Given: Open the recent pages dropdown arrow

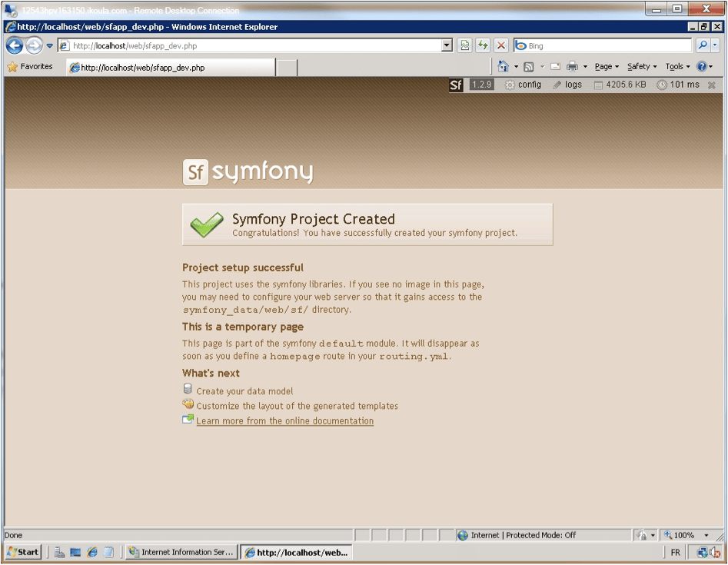Looking at the screenshot, I should click(x=50, y=45).
